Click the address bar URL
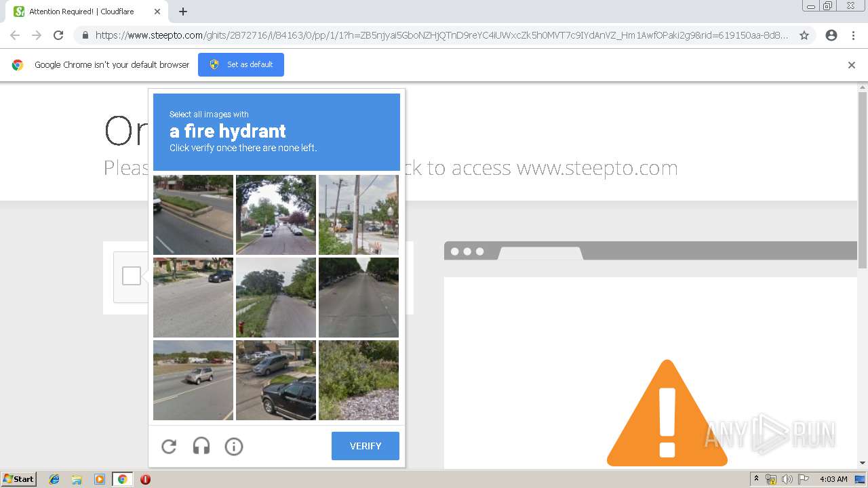Image resolution: width=868 pixels, height=488 pixels. (441, 35)
